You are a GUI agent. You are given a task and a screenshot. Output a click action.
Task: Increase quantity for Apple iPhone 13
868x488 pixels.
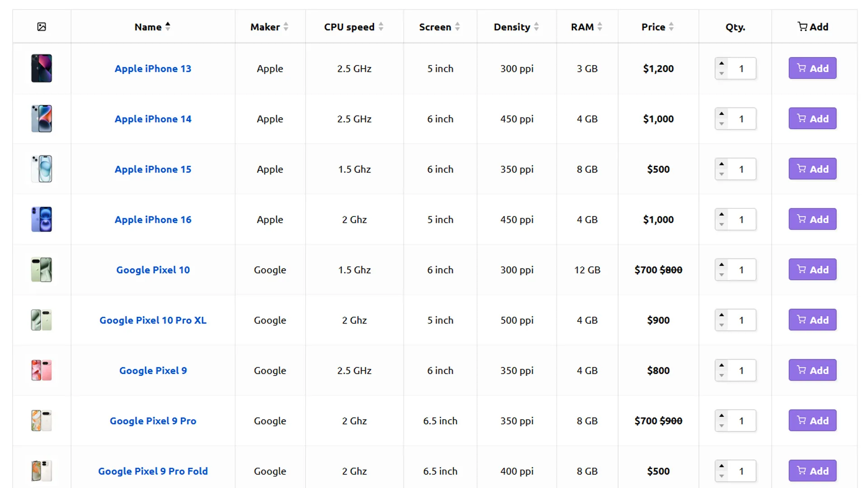point(722,63)
